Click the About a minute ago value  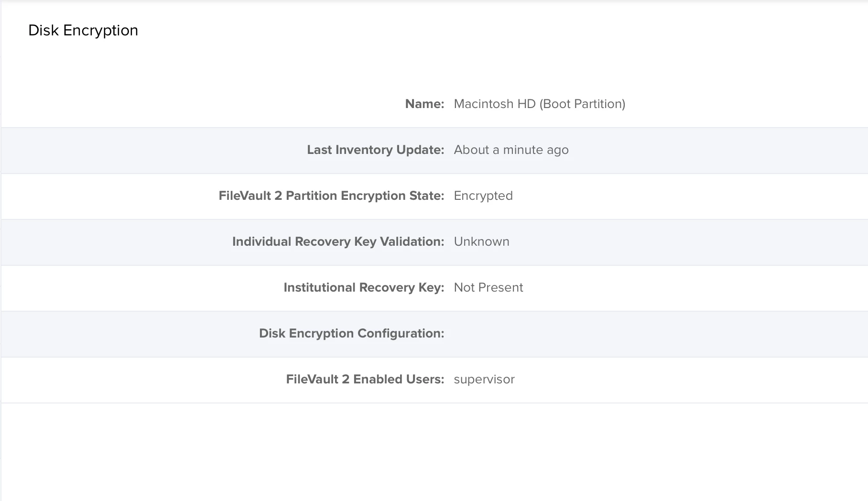point(511,150)
